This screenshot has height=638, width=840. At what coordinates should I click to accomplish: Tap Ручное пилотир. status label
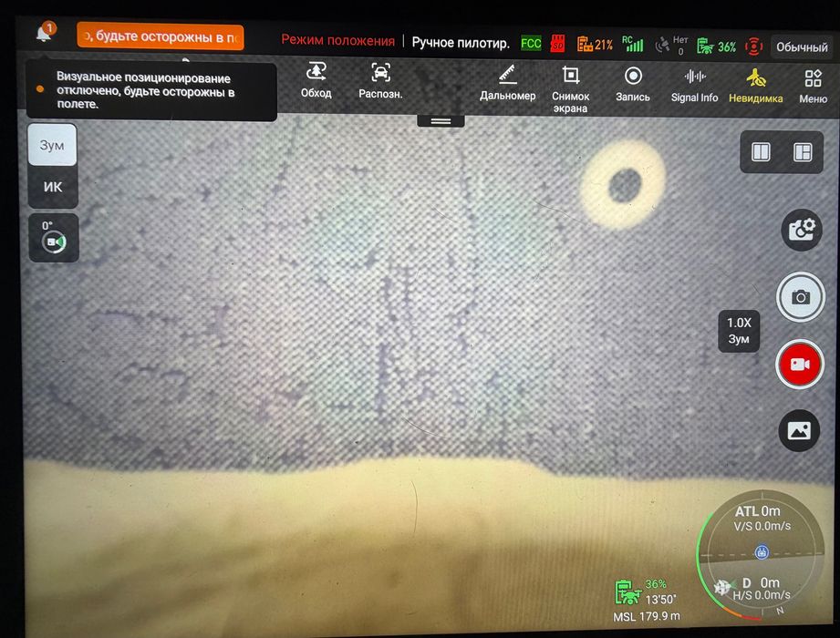(461, 43)
